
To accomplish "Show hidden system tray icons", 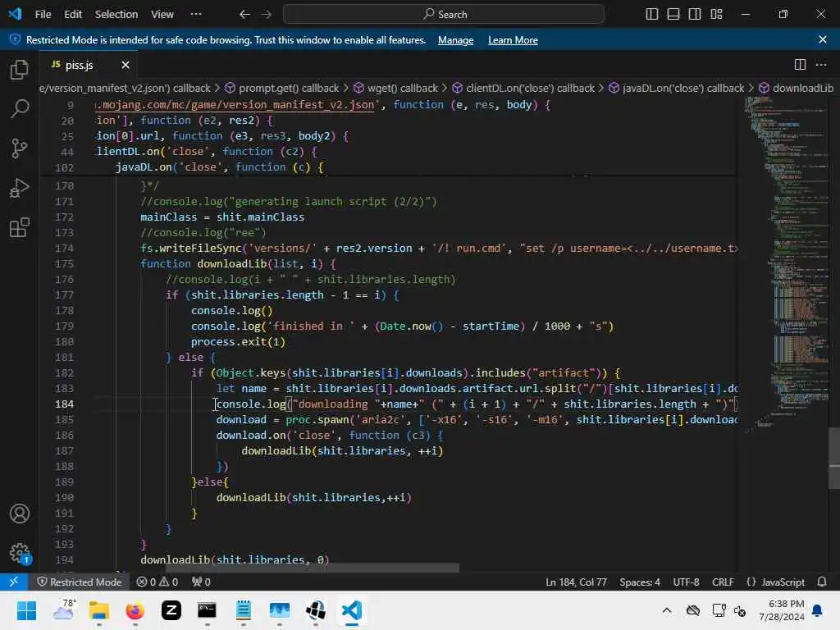I will [667, 610].
